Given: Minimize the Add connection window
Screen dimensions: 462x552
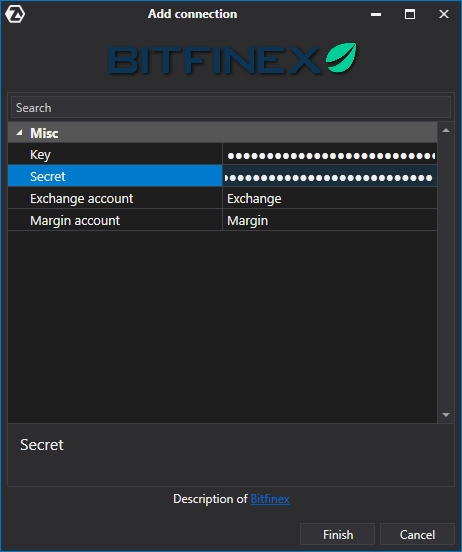Looking at the screenshot, I should (376, 14).
